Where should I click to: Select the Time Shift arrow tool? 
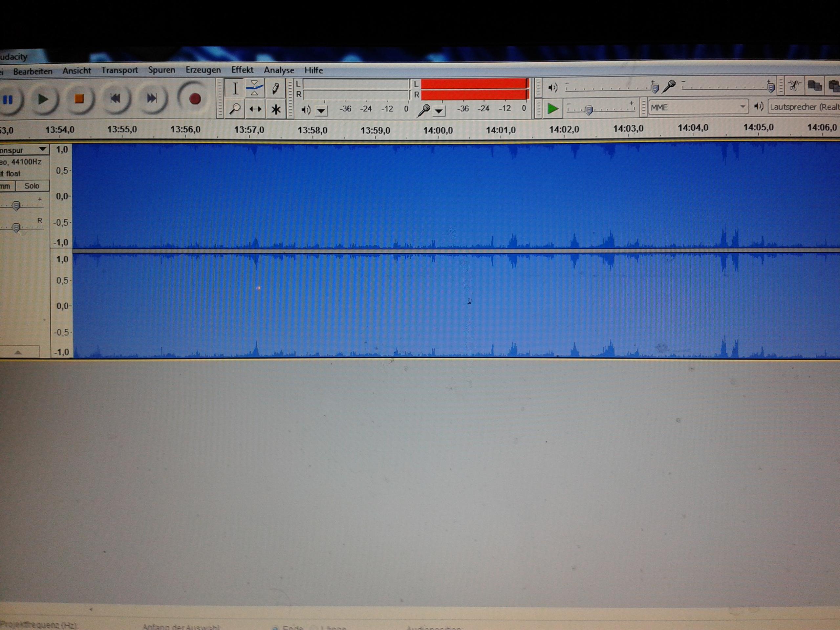[255, 109]
